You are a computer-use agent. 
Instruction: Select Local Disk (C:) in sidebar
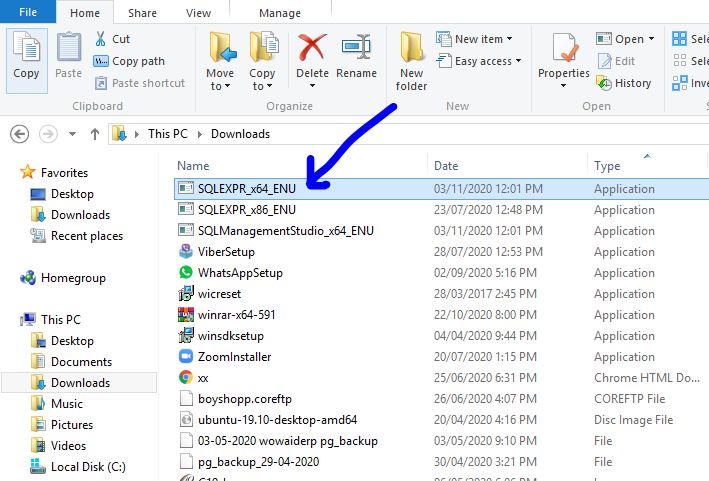click(x=86, y=466)
